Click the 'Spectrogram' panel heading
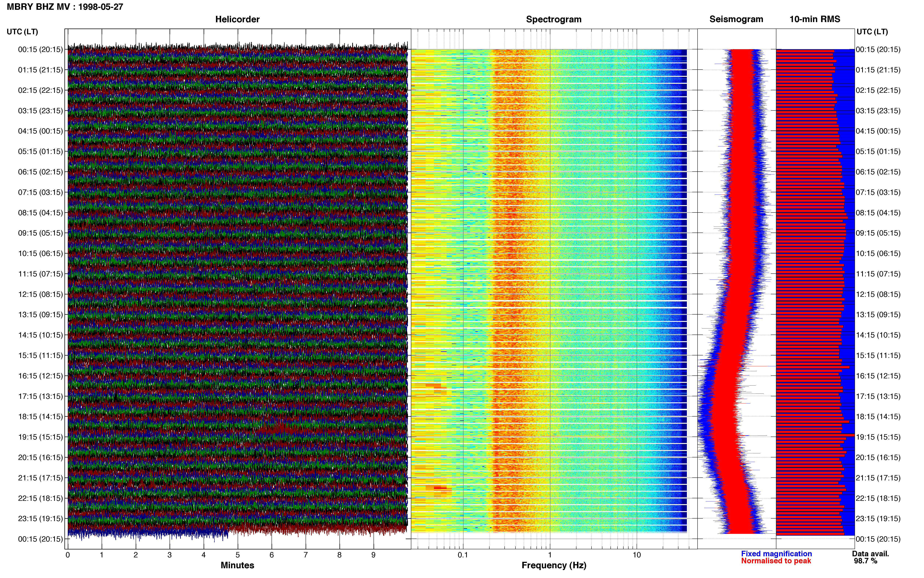This screenshot has height=578, width=924. (x=554, y=20)
